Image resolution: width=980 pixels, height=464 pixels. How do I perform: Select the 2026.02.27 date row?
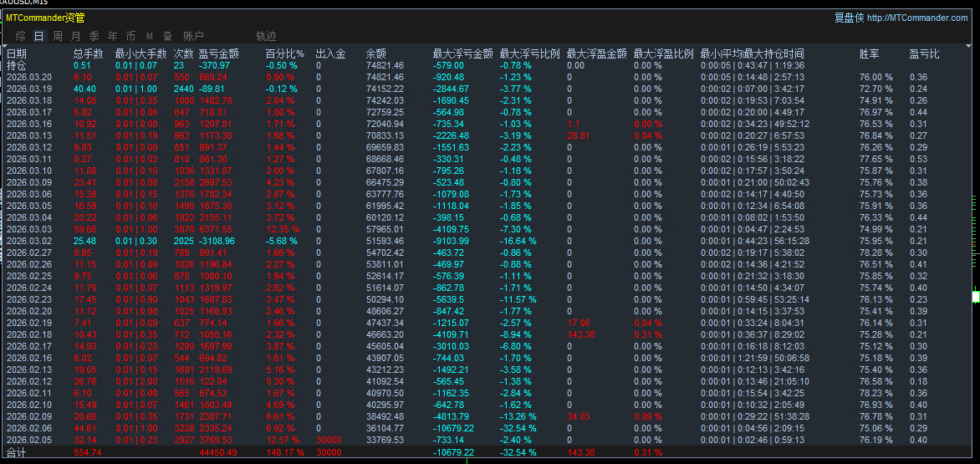tap(29, 253)
